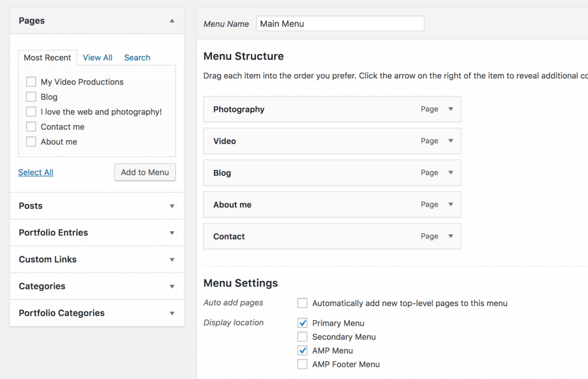The width and height of the screenshot is (588, 379).
Task: Select the About me menu structure label
Action: [x=233, y=204]
